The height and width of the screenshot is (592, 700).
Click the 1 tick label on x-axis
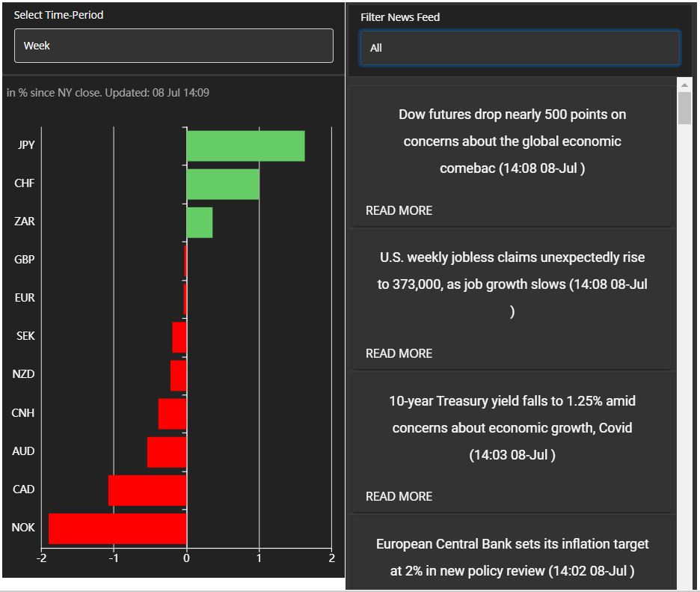click(x=259, y=558)
